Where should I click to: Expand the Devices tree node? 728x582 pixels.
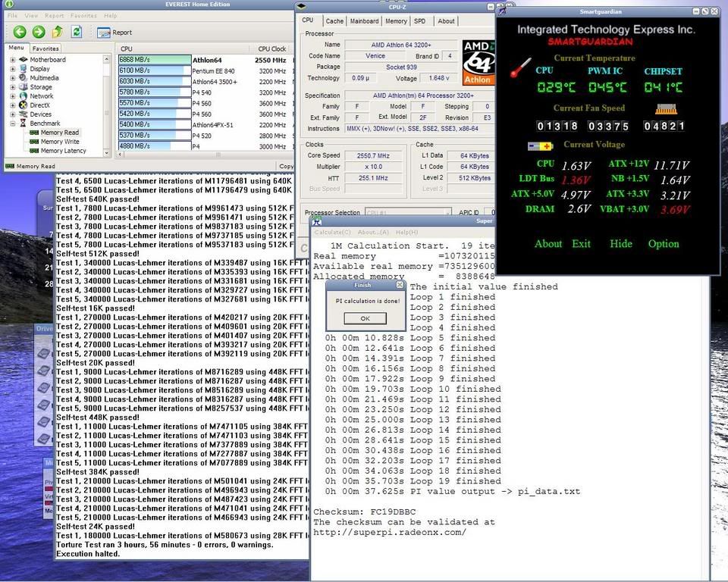(13, 114)
